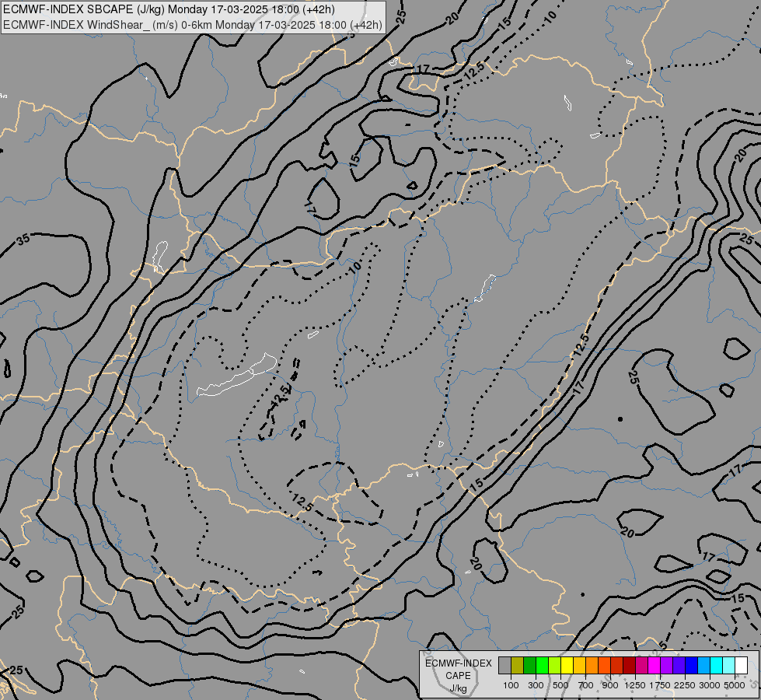
Task: Click the '5000' legend value
Action: [735, 685]
